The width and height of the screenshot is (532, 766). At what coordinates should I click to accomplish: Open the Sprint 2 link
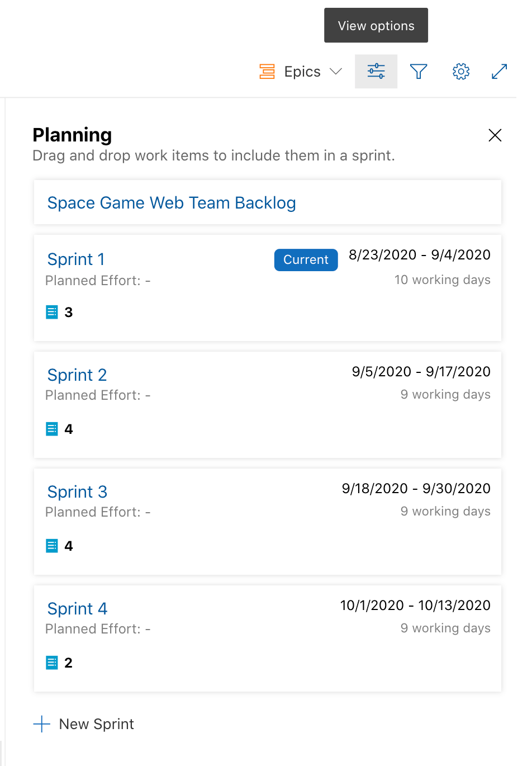click(x=77, y=375)
